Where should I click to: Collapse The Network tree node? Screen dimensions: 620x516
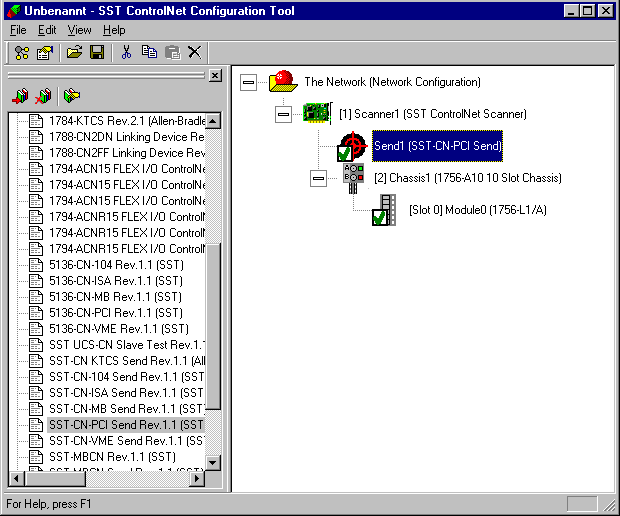pyautogui.click(x=248, y=82)
